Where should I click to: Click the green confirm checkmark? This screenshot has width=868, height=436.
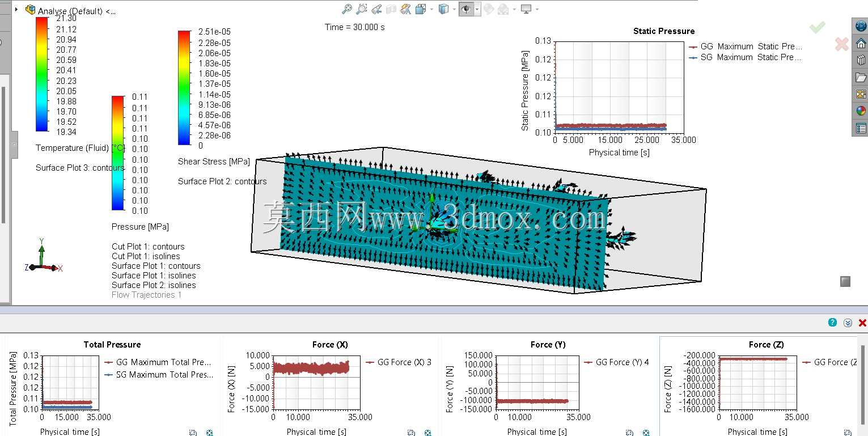click(817, 27)
